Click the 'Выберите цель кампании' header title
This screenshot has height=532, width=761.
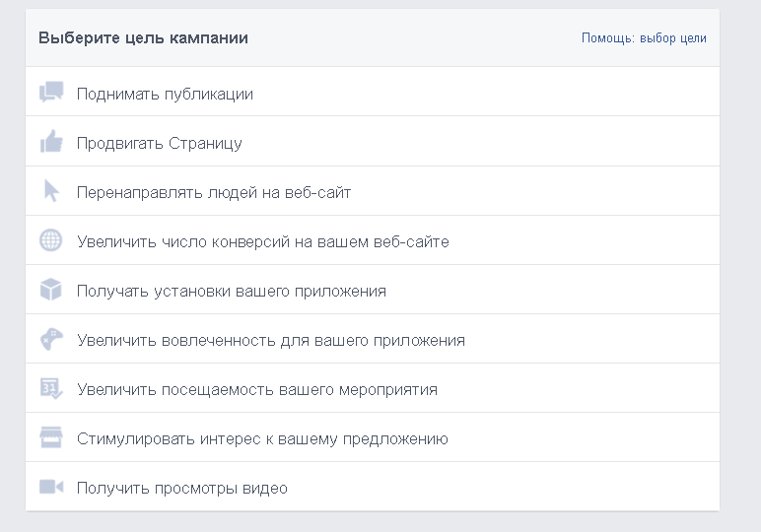pyautogui.click(x=143, y=38)
